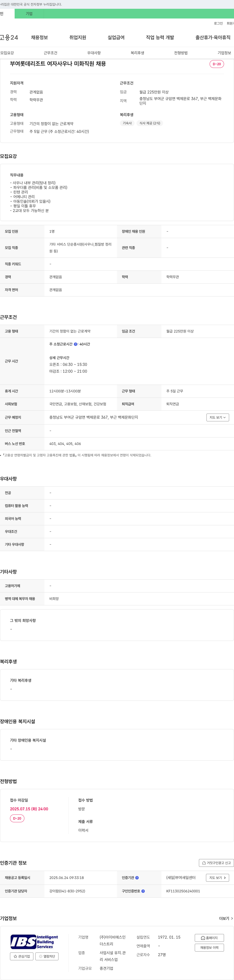Click help icon next to 인증기관
The width and height of the screenshot is (234, 980).
[137, 878]
